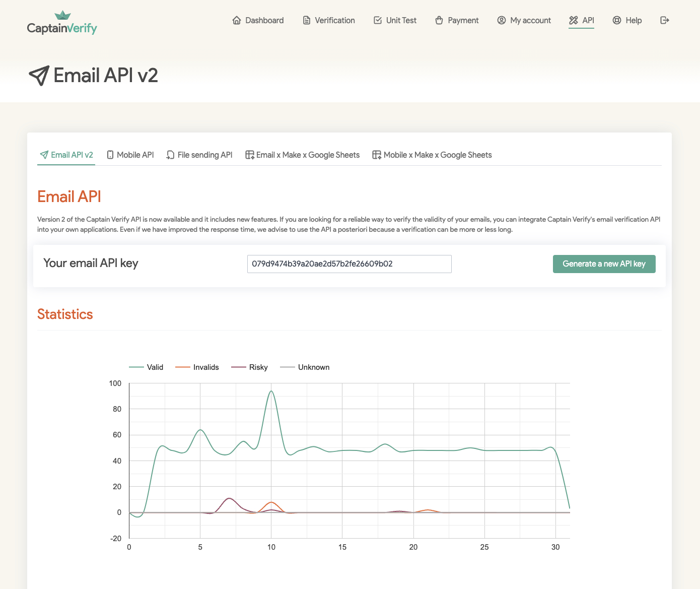This screenshot has width=700, height=589.
Task: Navigate to Payment
Action: click(457, 20)
